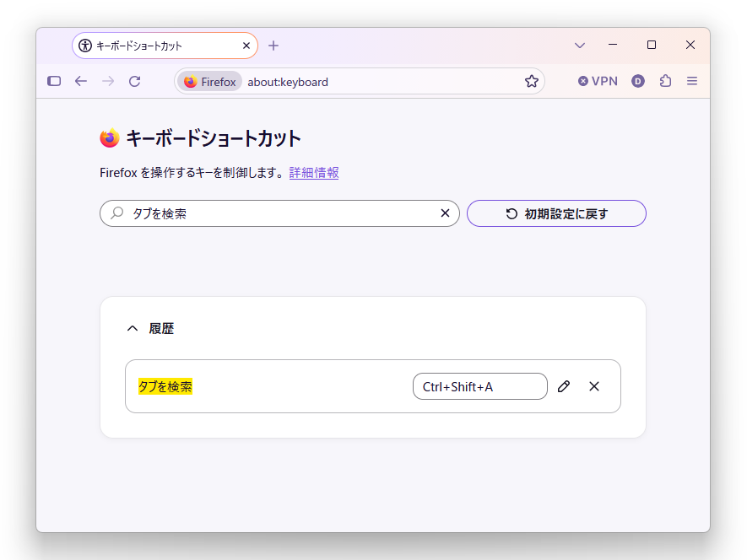The height and width of the screenshot is (560, 747).
Task: Open a new tab with plus
Action: coord(273,46)
